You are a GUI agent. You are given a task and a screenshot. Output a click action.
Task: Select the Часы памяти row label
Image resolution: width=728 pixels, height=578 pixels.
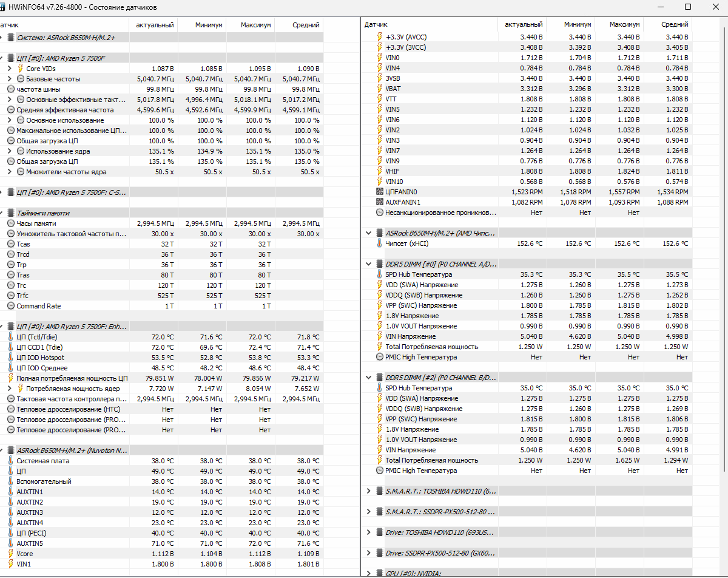(x=36, y=223)
